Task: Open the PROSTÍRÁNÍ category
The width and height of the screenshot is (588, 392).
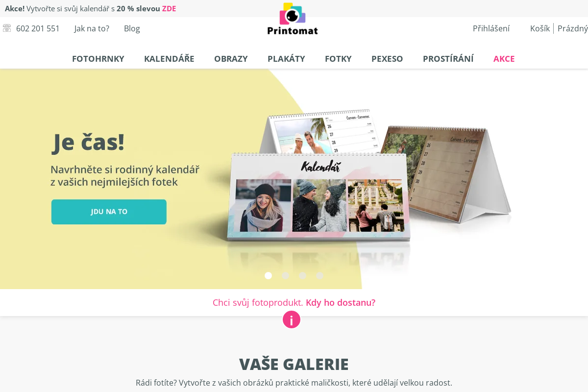Action: pyautogui.click(x=448, y=59)
